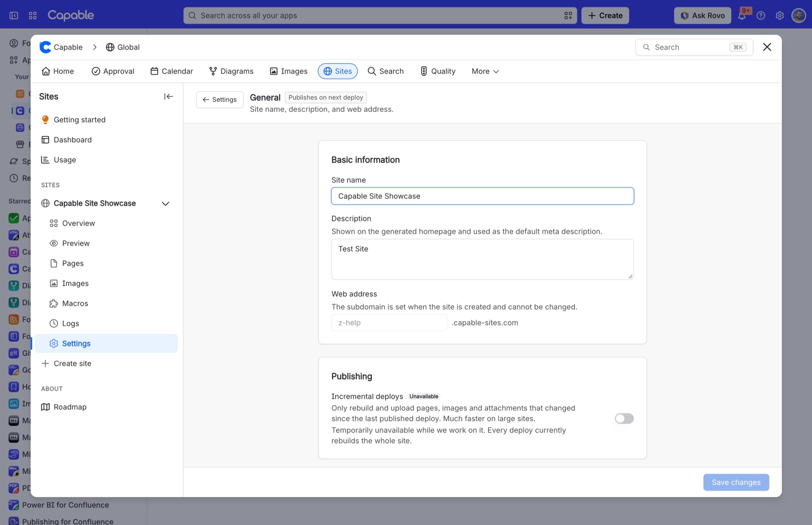Viewport: 812px width, 525px height.
Task: Click the back to Settings button
Action: [220, 100]
